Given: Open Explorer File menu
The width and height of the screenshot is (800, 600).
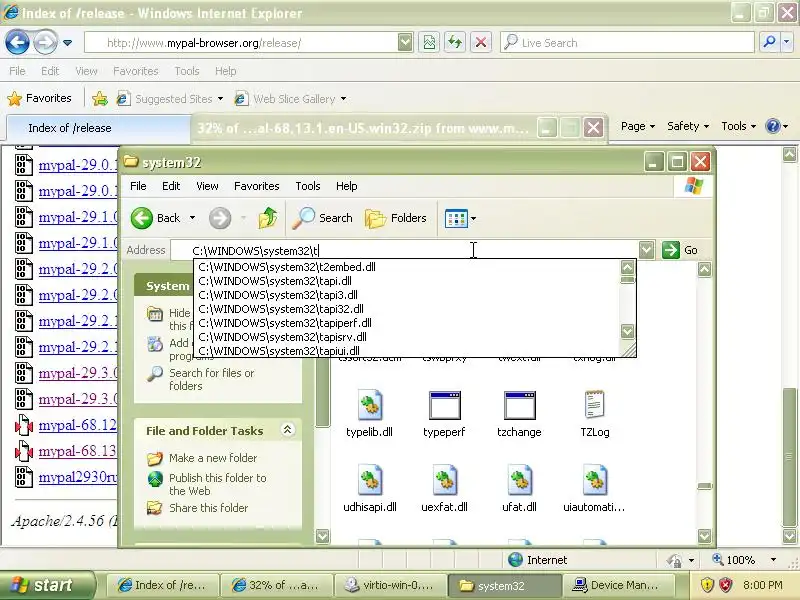Looking at the screenshot, I should (x=138, y=186).
